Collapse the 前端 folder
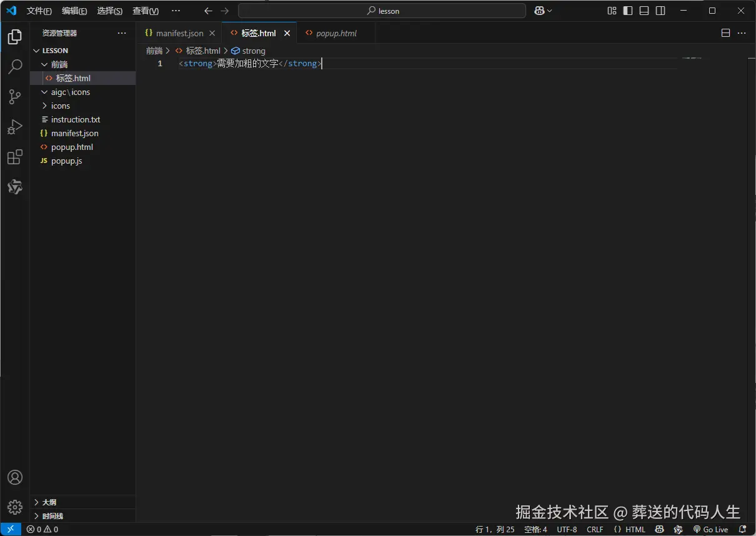Screen dimensions: 756x536 coord(44,64)
